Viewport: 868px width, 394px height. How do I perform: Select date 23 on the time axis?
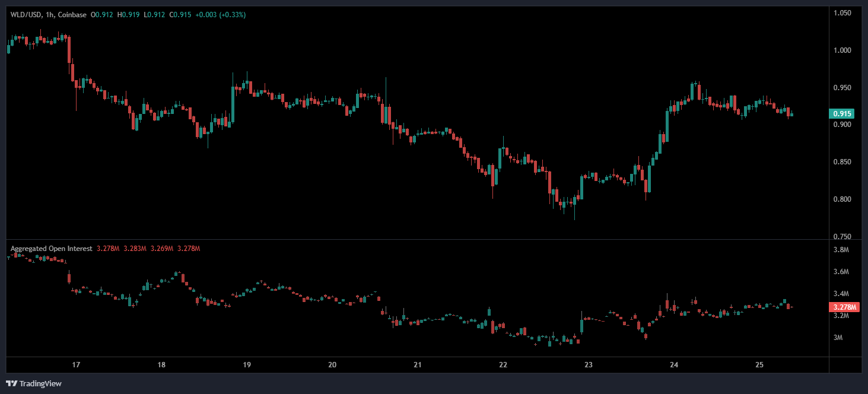[x=589, y=365]
